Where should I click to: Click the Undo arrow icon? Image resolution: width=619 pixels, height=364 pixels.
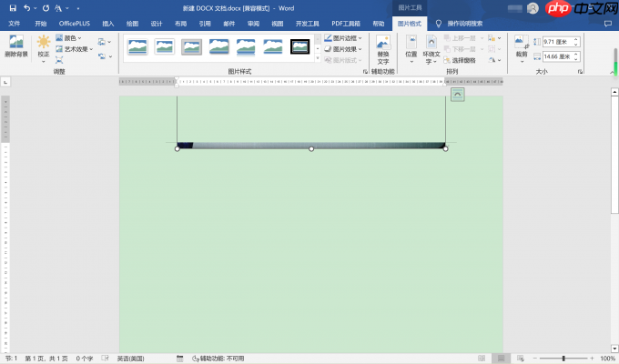pos(26,8)
